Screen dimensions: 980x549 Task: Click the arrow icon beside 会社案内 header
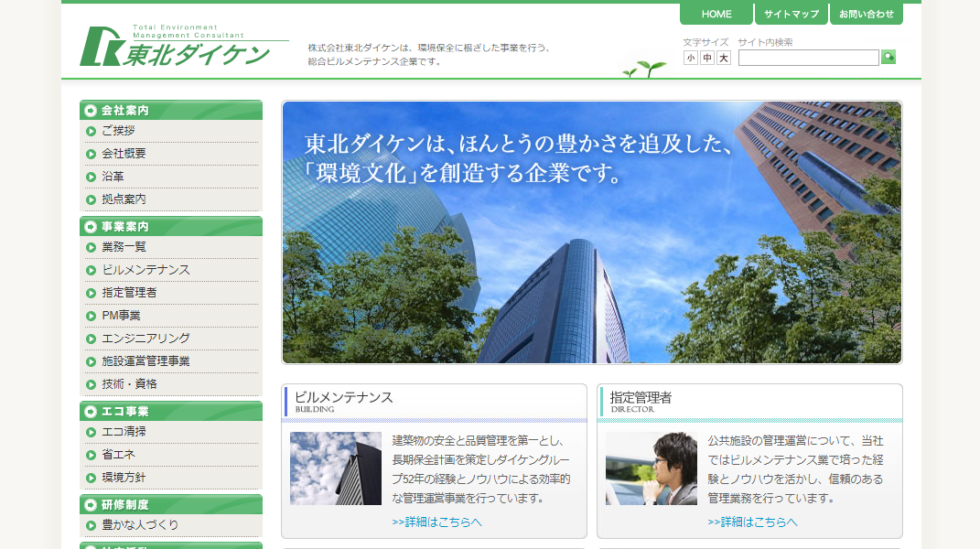coord(89,110)
